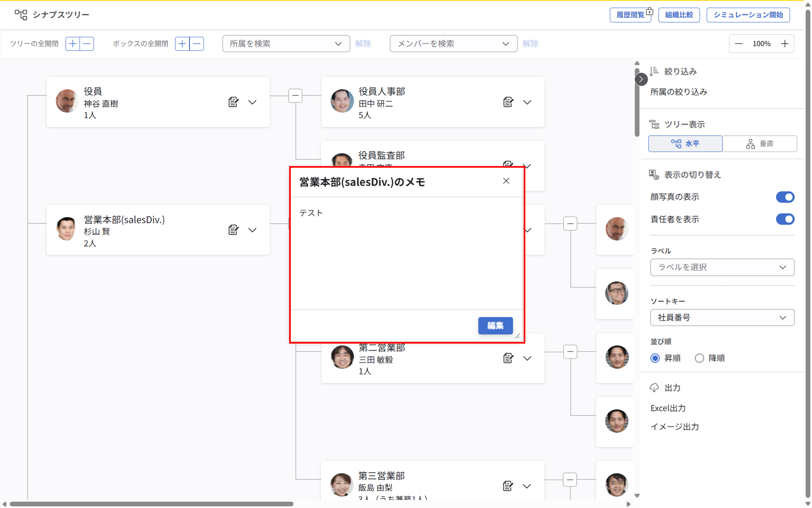Image resolution: width=812 pixels, height=508 pixels.
Task: Click 解除 next to メンバーを検索
Action: (530, 44)
